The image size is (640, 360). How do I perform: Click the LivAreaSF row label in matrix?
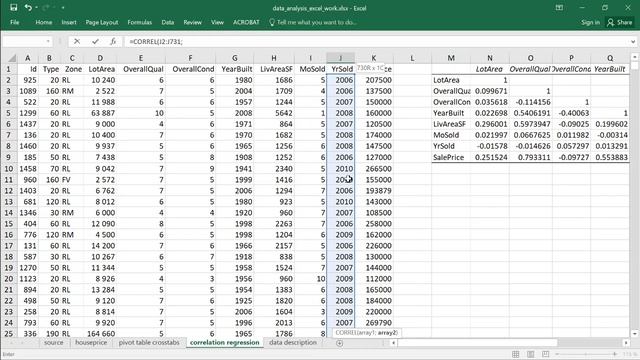click(451, 124)
